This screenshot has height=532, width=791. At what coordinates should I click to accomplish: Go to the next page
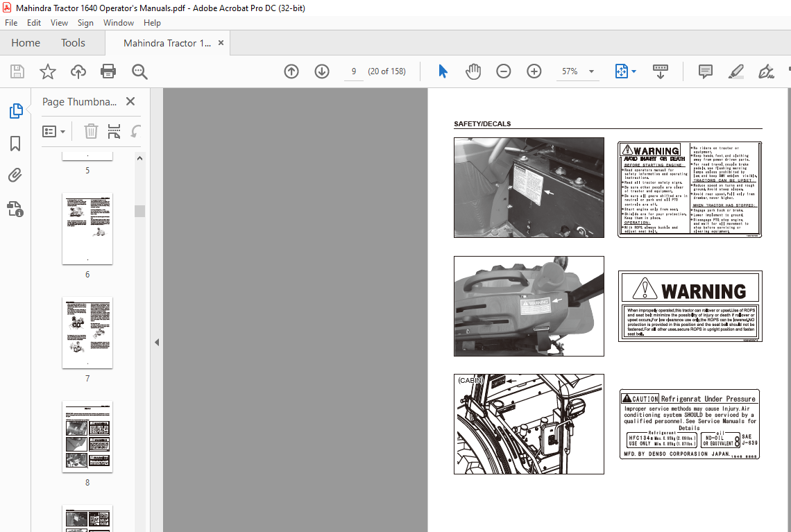(322, 71)
